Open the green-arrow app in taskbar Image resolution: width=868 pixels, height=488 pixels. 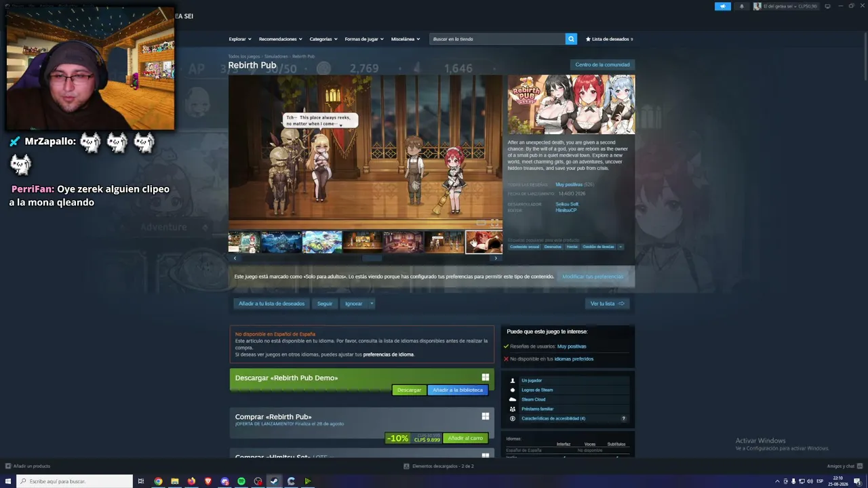click(308, 481)
